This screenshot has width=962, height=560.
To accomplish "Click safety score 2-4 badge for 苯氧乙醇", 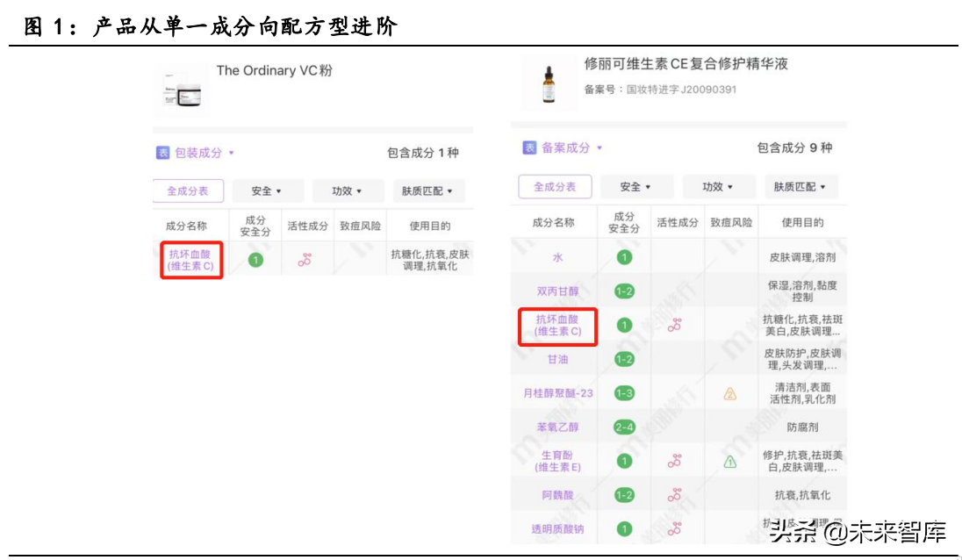I will click(625, 427).
